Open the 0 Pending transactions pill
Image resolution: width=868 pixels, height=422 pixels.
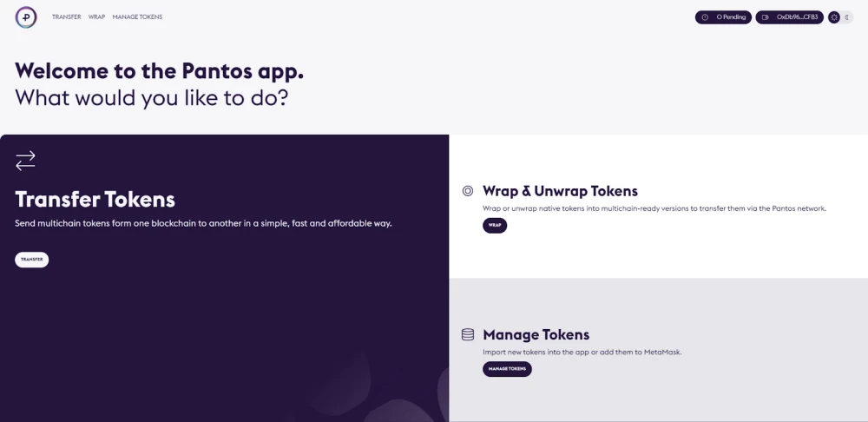[724, 17]
